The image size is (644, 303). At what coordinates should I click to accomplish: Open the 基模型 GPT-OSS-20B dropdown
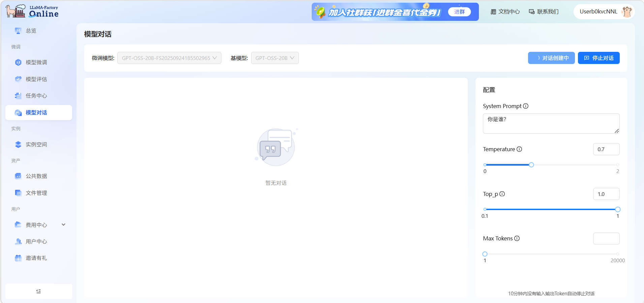(275, 58)
